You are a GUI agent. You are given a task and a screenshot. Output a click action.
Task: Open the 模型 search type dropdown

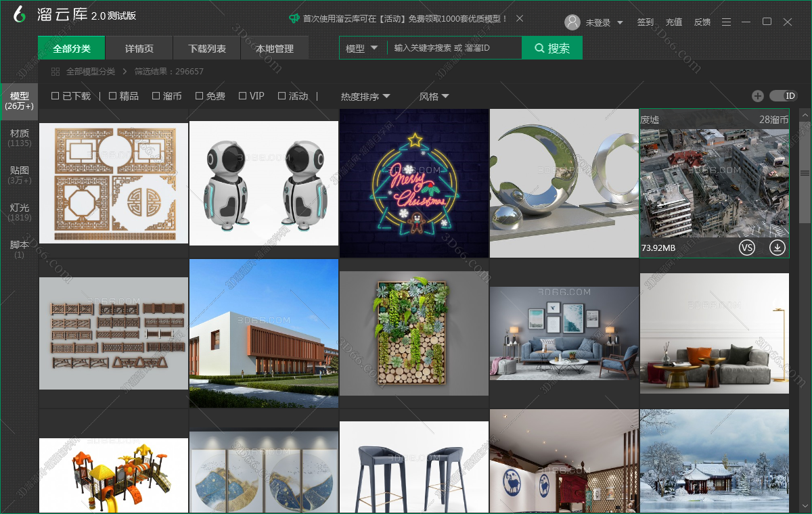tap(361, 48)
